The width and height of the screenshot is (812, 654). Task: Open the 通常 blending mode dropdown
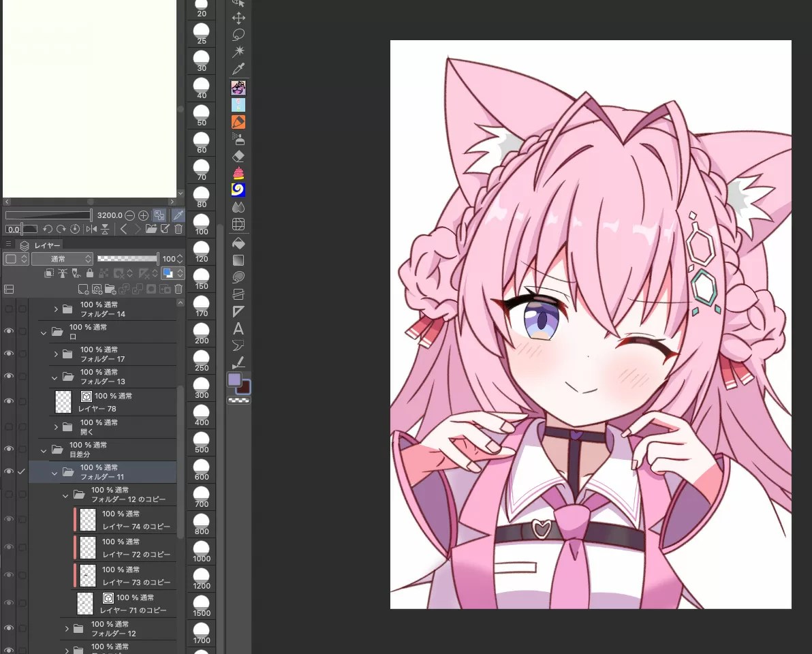[x=62, y=258]
